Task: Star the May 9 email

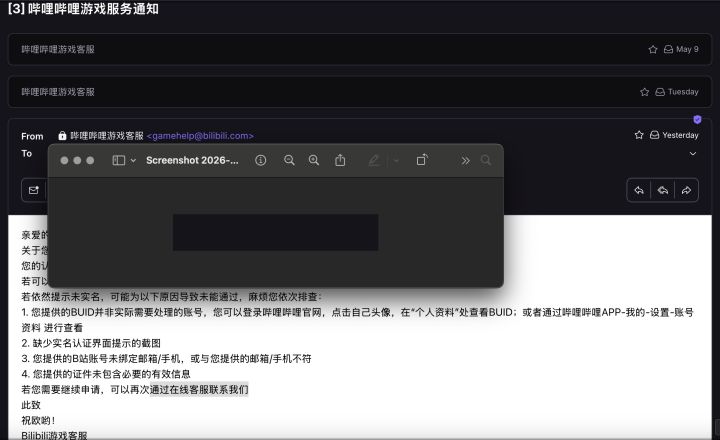Action: (652, 49)
